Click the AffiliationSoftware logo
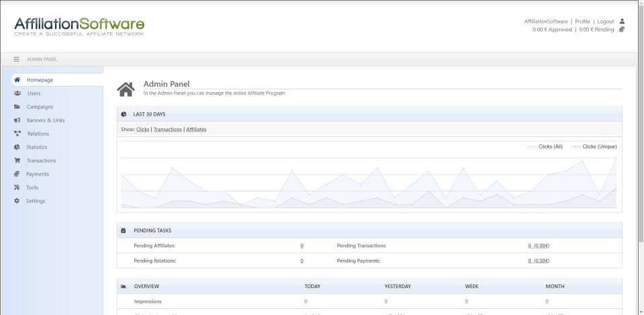Screen dimensions: 644x315 tap(79, 26)
